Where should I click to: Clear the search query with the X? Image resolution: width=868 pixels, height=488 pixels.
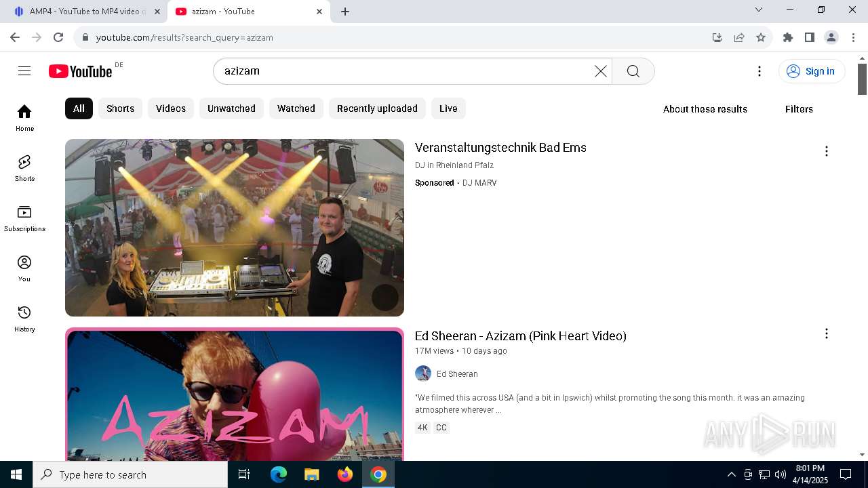click(x=600, y=71)
